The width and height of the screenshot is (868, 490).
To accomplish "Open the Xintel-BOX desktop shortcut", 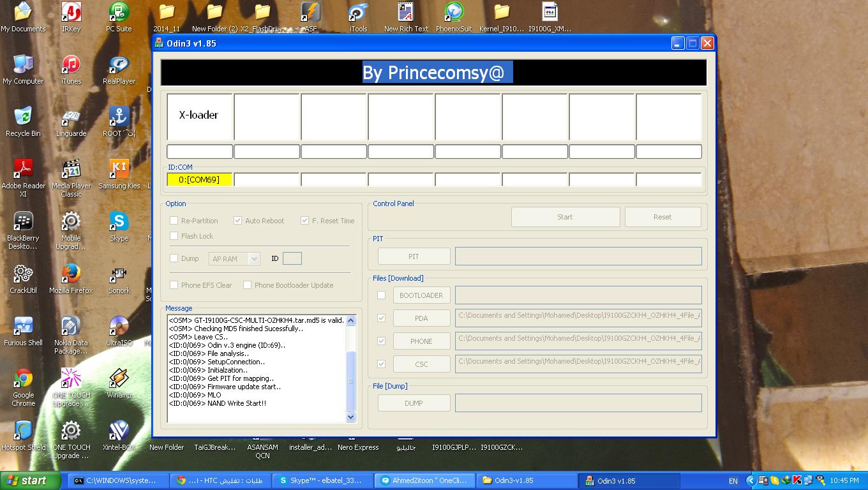I will coord(119,436).
